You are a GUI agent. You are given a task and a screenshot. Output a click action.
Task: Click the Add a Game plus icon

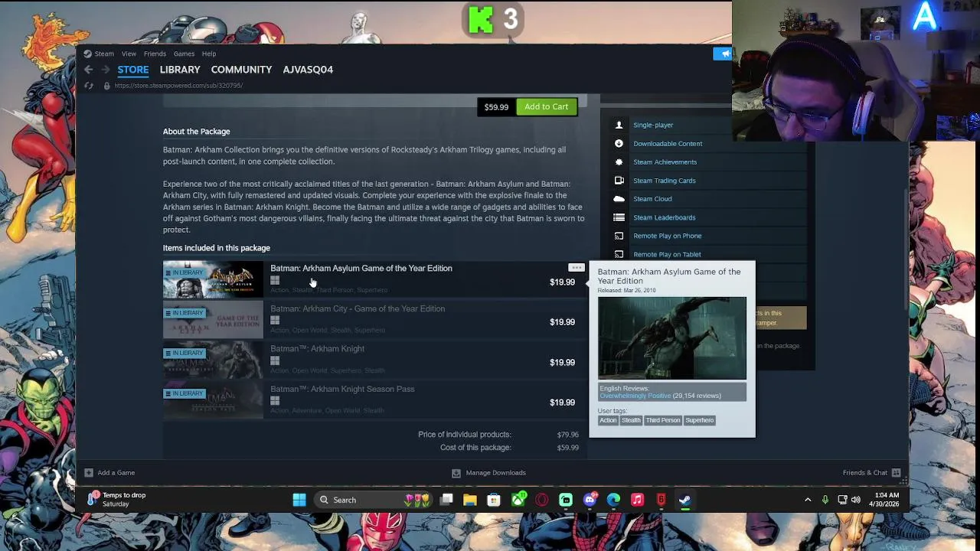tap(89, 473)
